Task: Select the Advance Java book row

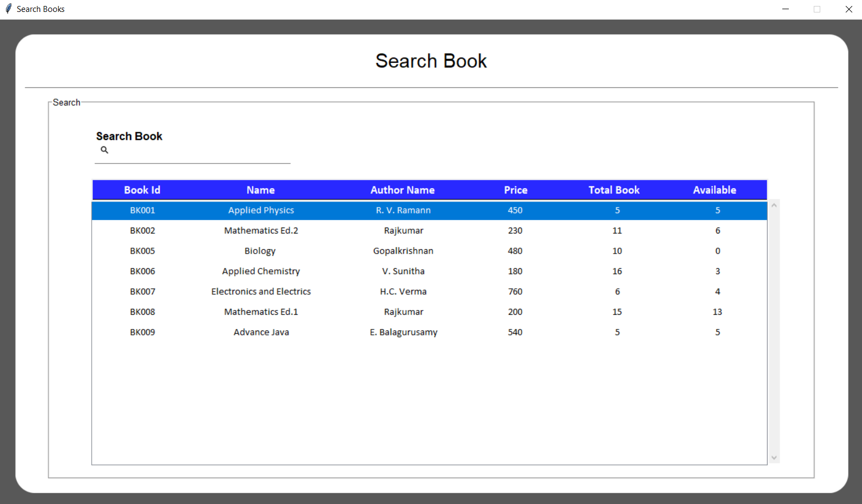Action: (261, 332)
